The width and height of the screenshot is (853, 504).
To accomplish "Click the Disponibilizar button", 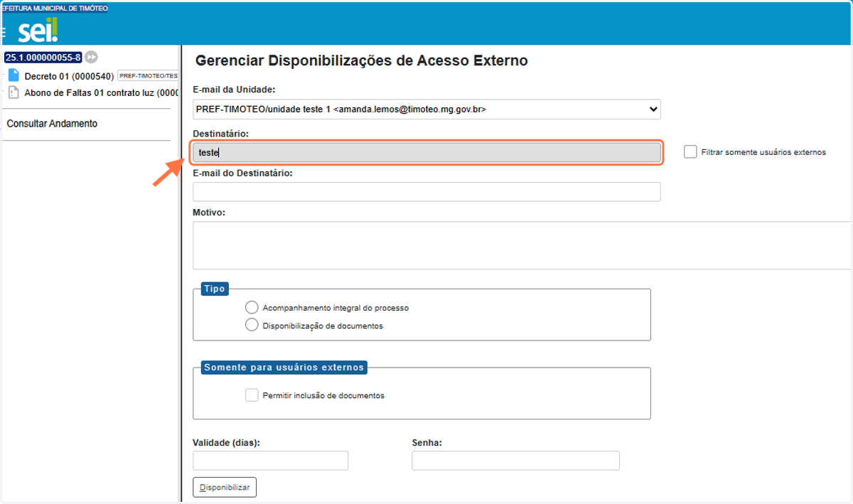I will coord(225,488).
